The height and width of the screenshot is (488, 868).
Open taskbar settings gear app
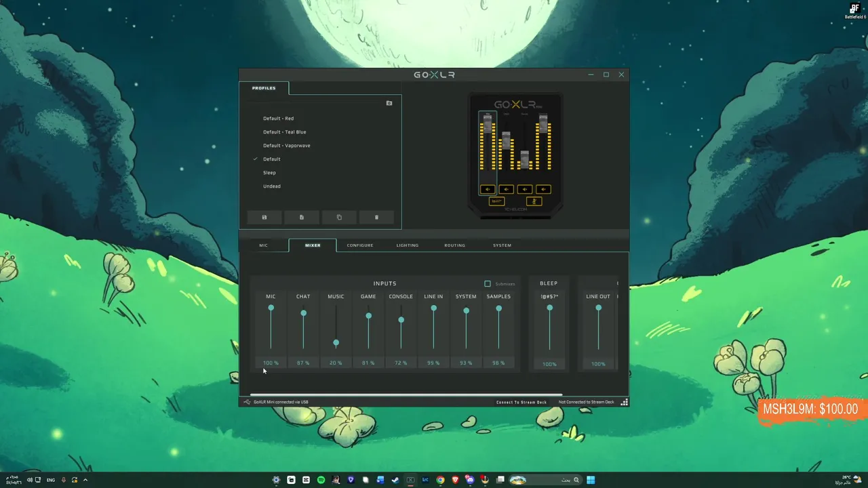[x=276, y=480]
